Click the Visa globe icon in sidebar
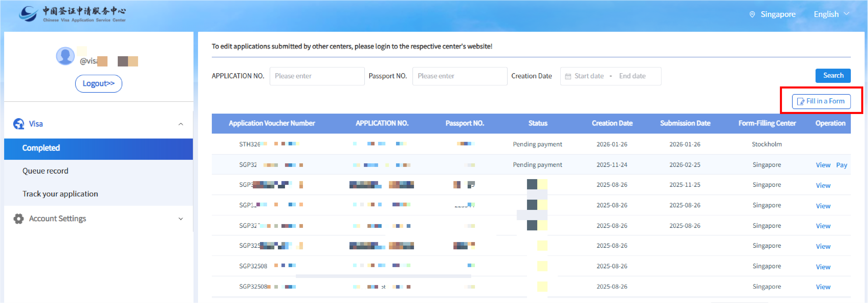Image resolution: width=868 pixels, height=303 pixels. pyautogui.click(x=19, y=124)
